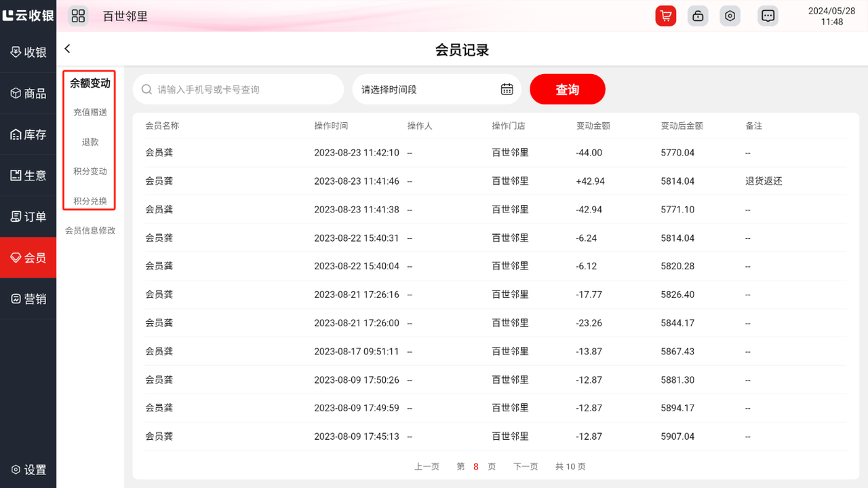Focus the phone or card number search field
This screenshot has height=488, width=868.
[x=244, y=90]
